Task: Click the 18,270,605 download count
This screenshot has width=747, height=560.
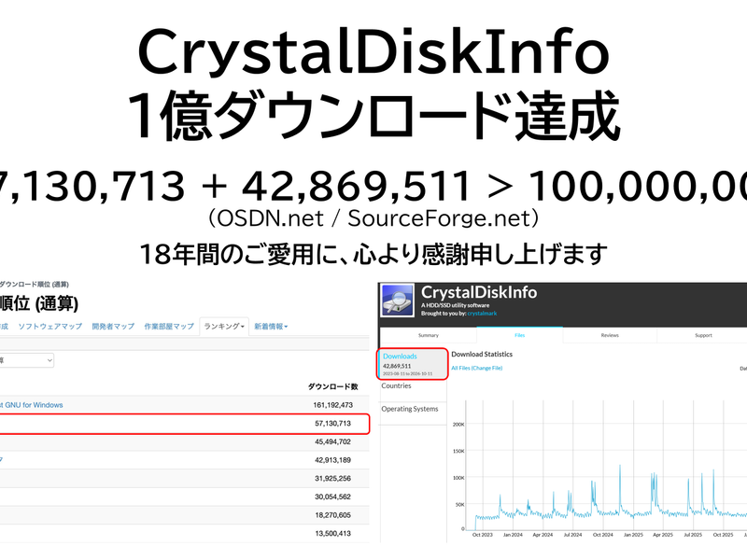Action: (x=332, y=515)
